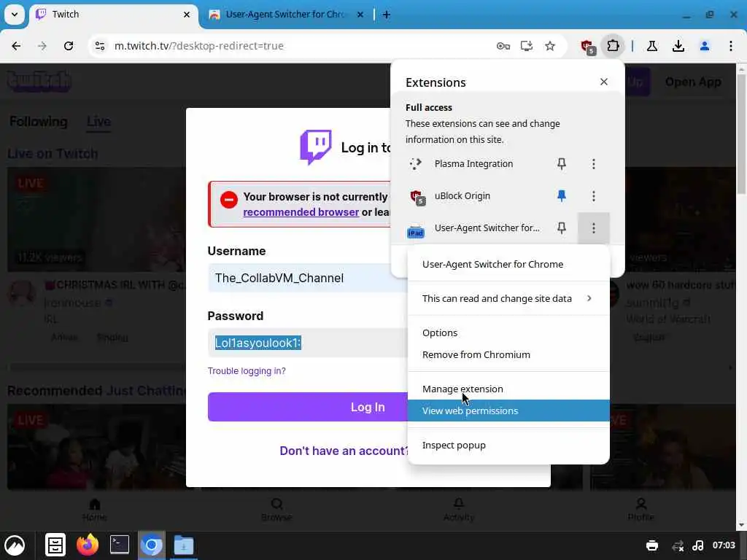Close the Extensions popup panel
747x560 pixels.
(603, 82)
